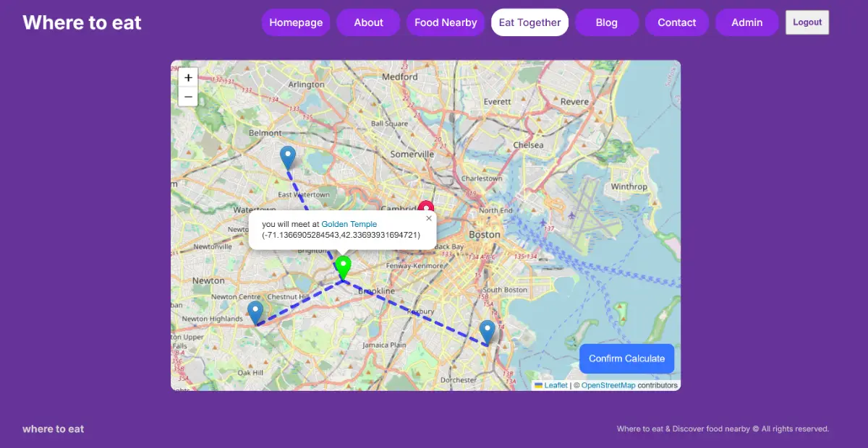Open the Leaflet attribution link

[556, 386]
